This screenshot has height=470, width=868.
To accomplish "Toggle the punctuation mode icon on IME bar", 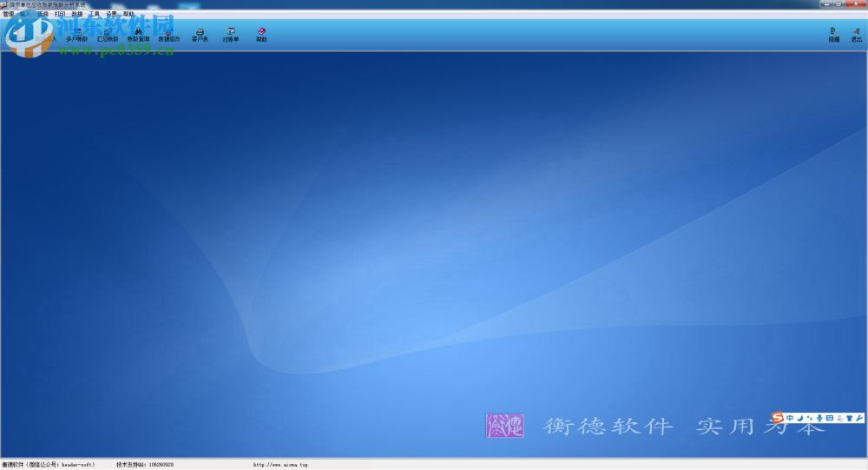I will (x=809, y=418).
